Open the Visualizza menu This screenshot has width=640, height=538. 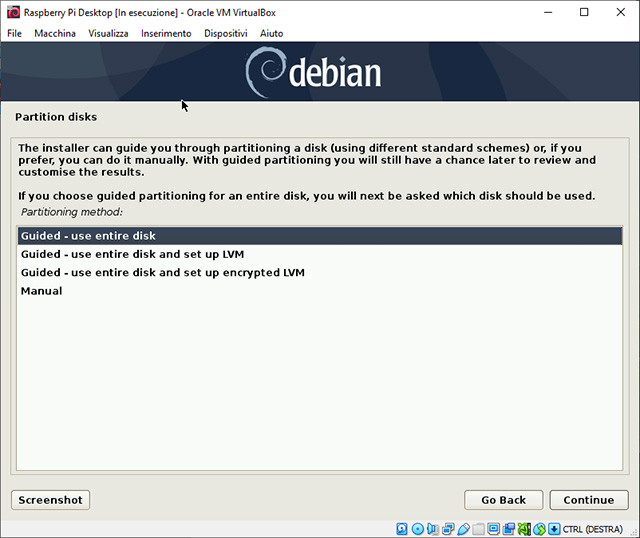(108, 33)
